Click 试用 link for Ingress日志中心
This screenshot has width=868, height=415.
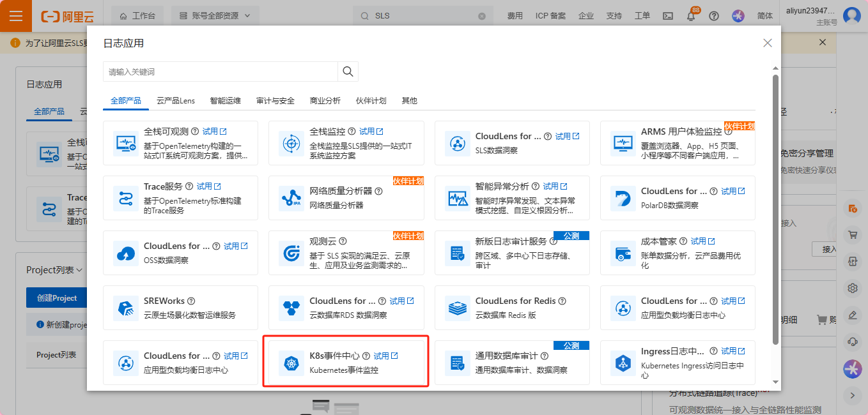pyautogui.click(x=733, y=351)
